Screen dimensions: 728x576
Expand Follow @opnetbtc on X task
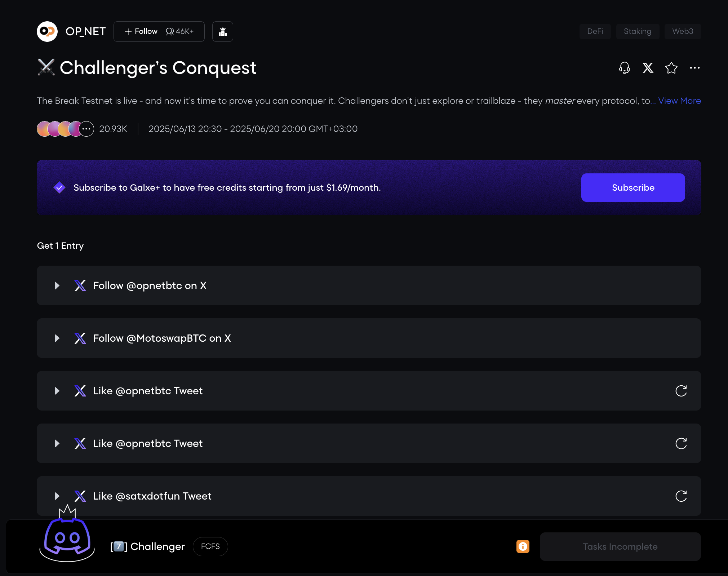pos(57,286)
